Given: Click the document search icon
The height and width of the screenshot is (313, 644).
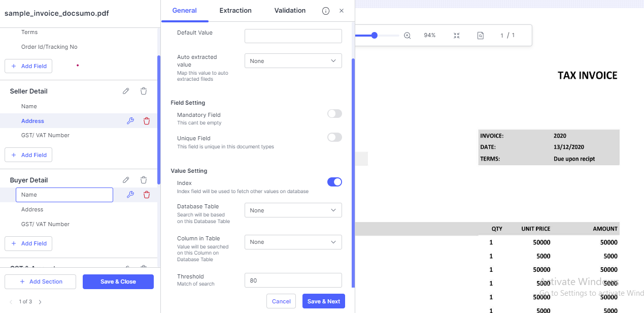Looking at the screenshot, I should tap(480, 36).
